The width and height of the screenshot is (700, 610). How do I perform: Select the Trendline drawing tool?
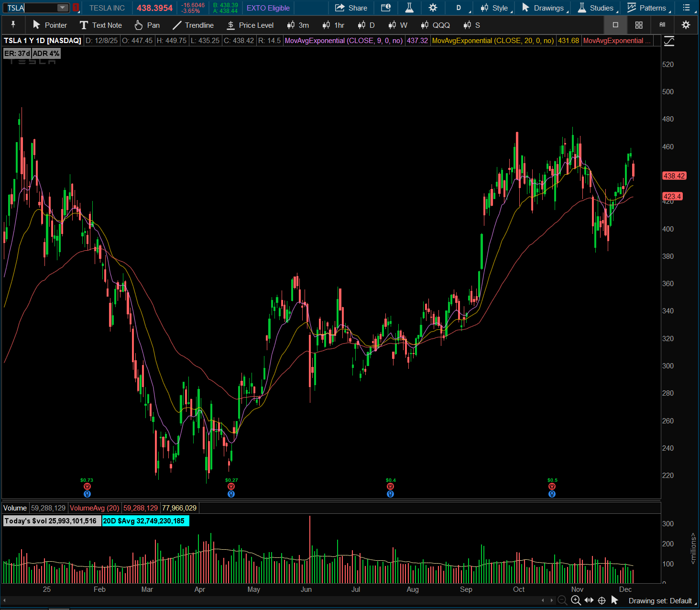pos(193,25)
